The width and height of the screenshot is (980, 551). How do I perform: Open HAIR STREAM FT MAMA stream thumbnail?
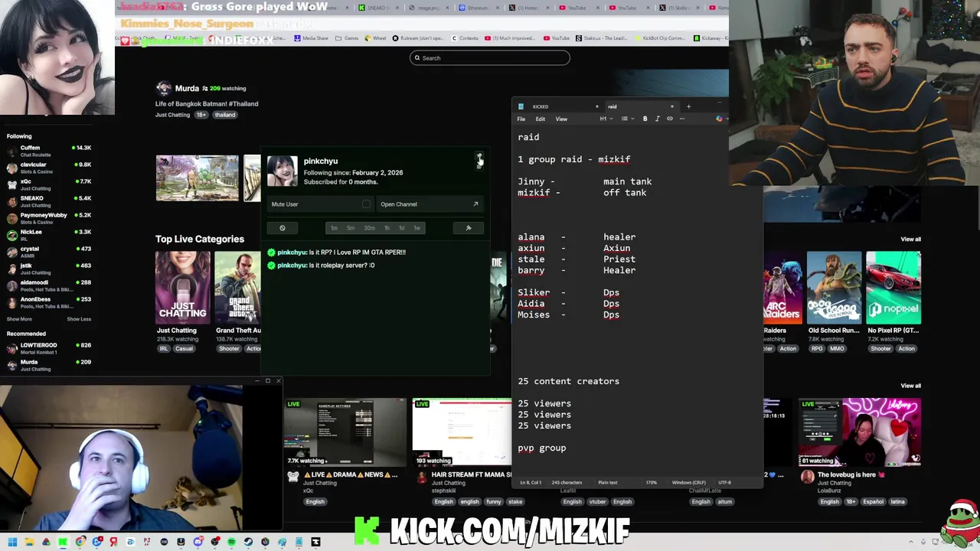(462, 432)
